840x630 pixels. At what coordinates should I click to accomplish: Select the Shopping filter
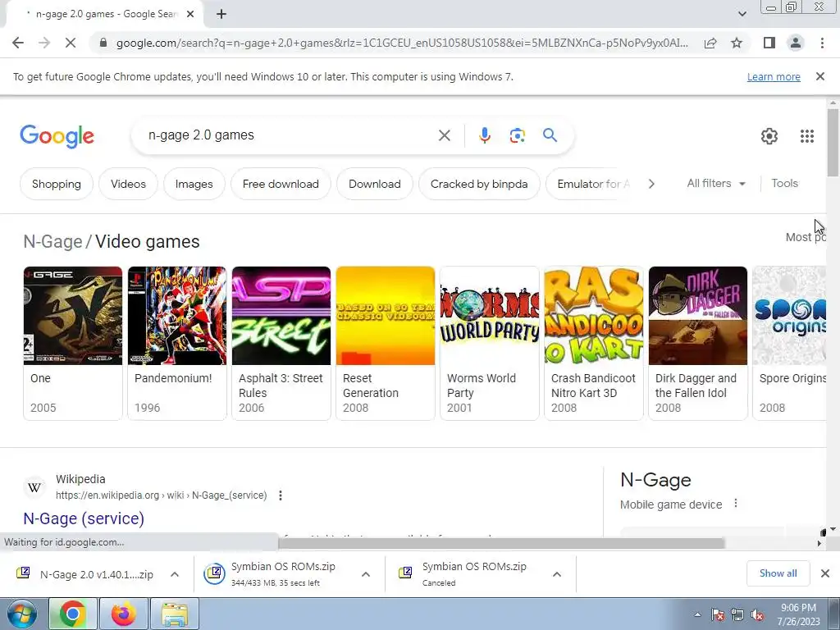point(57,184)
